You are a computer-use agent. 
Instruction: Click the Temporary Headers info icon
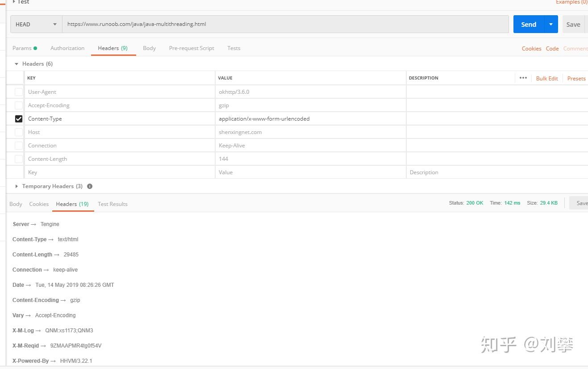pyautogui.click(x=90, y=186)
